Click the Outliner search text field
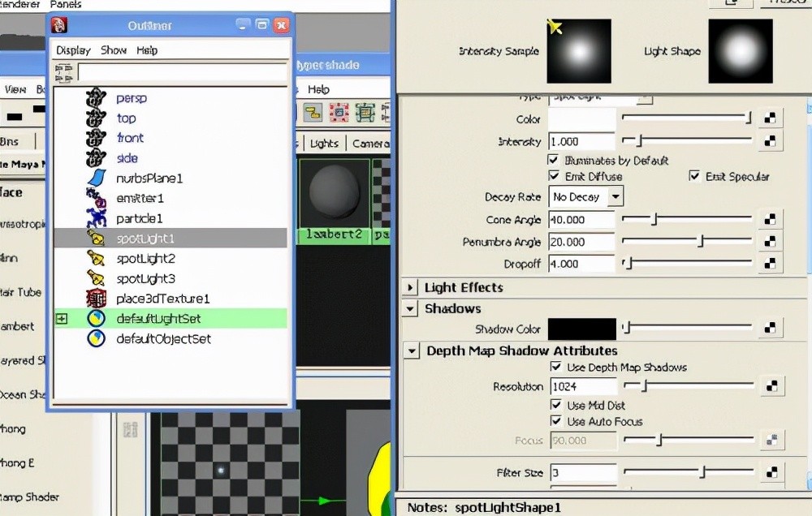This screenshot has height=516, width=812. pyautogui.click(x=182, y=73)
